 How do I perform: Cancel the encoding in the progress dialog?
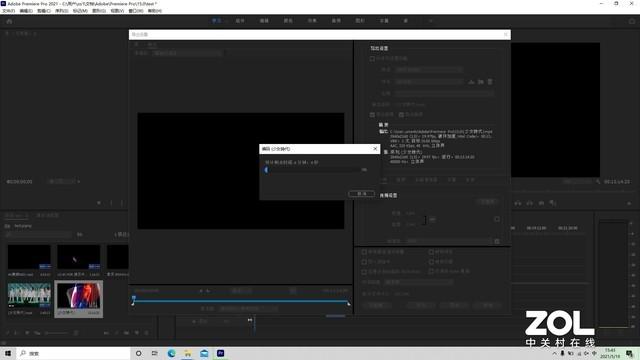pos(362,193)
